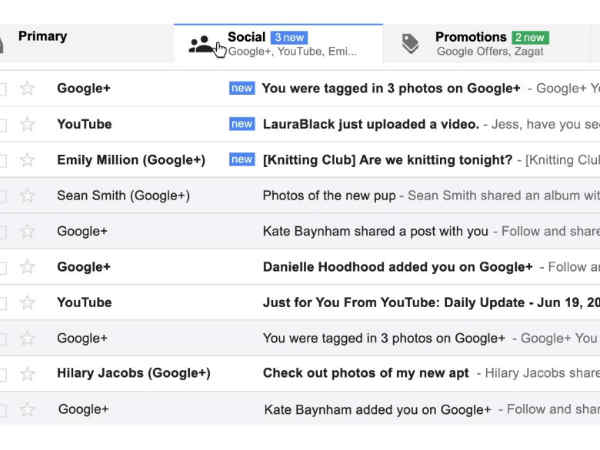Image resolution: width=600 pixels, height=450 pixels.
Task: Click 'Google Offers, Zagat' subtitle under Promotions
Action: 490,51
